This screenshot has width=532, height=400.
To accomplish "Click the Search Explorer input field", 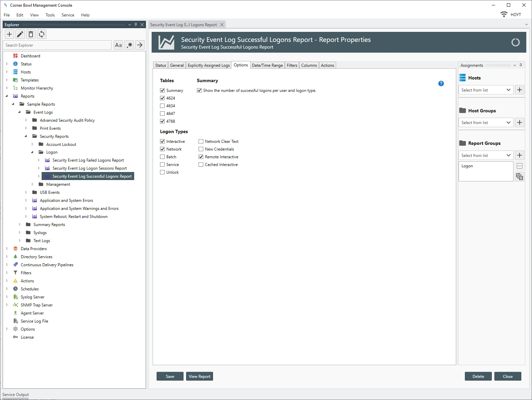I will [x=58, y=45].
